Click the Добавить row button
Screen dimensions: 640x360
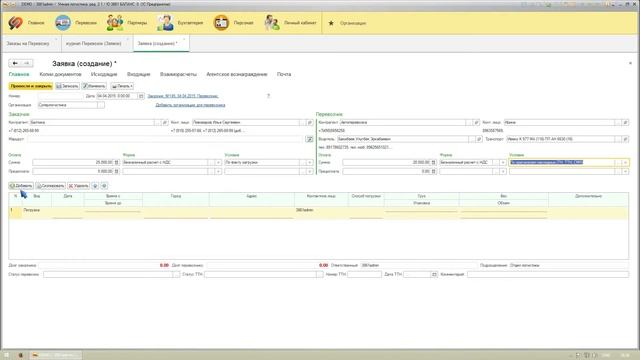coord(21,186)
